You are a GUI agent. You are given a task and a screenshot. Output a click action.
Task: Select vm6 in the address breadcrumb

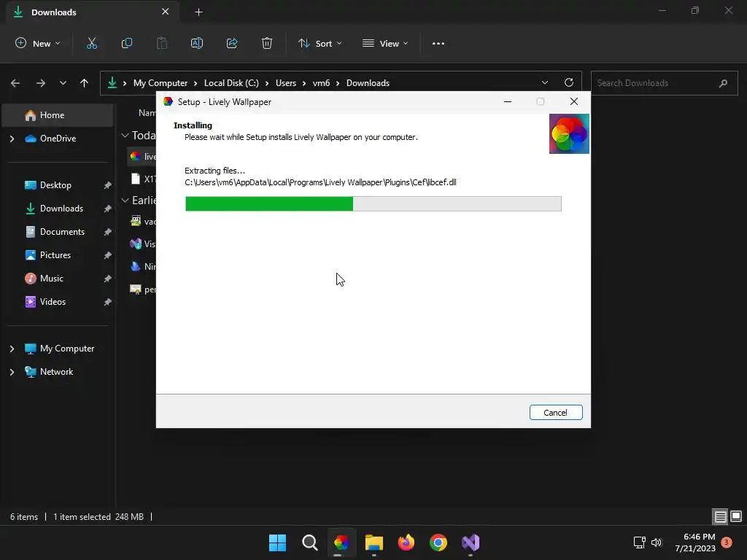(x=321, y=83)
